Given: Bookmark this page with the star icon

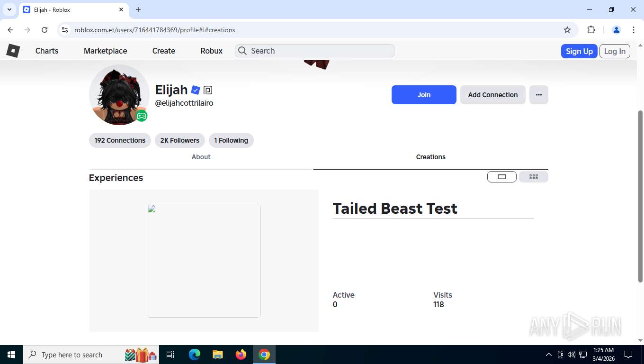Looking at the screenshot, I should tap(567, 30).
